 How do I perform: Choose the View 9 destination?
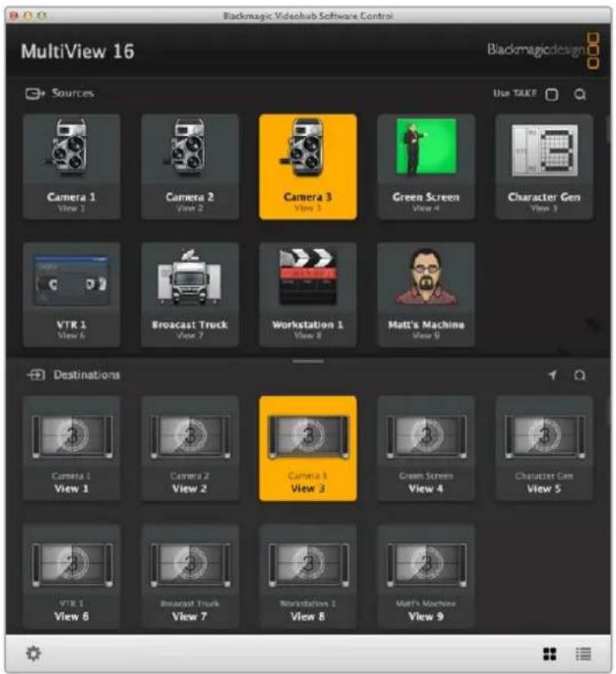tap(426, 576)
